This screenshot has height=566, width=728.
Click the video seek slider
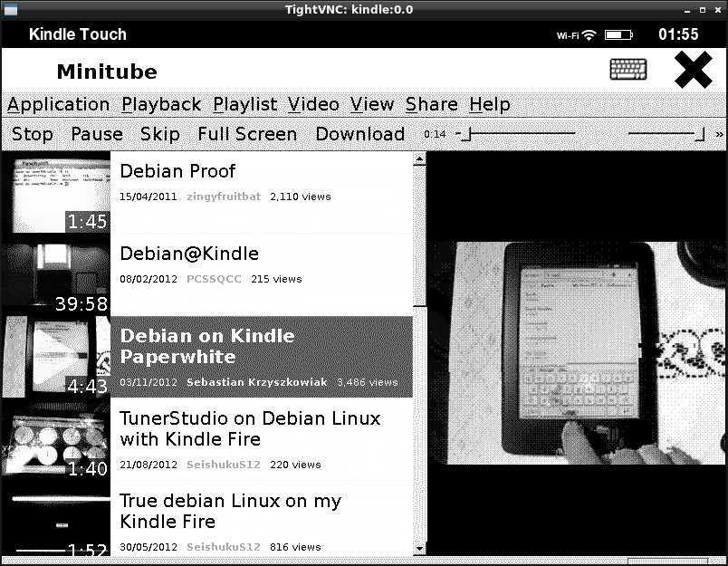point(516,134)
